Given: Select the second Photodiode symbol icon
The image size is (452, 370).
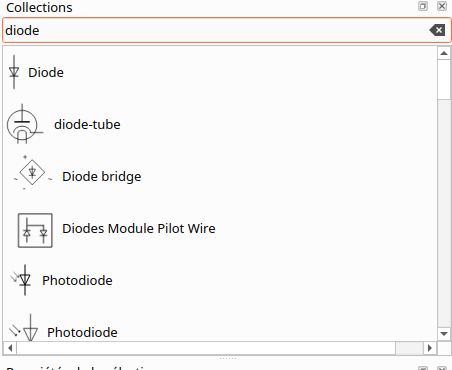Looking at the screenshot, I should [24, 328].
